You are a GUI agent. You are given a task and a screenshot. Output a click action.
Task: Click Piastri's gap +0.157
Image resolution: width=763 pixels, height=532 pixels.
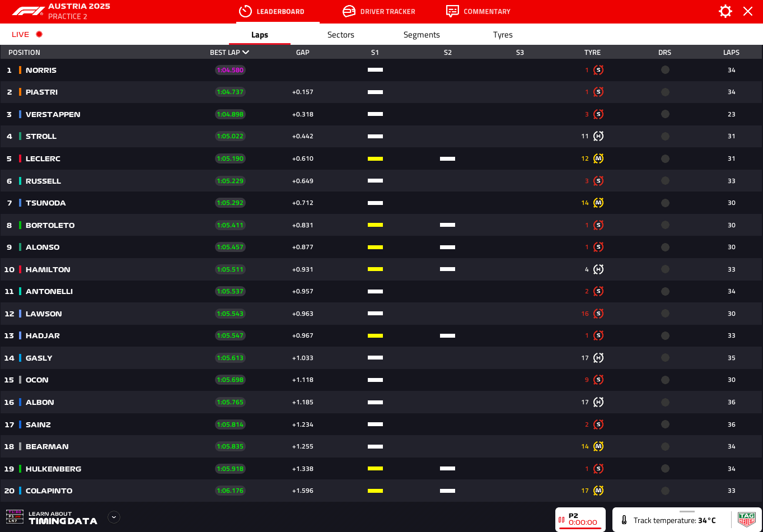click(x=303, y=92)
